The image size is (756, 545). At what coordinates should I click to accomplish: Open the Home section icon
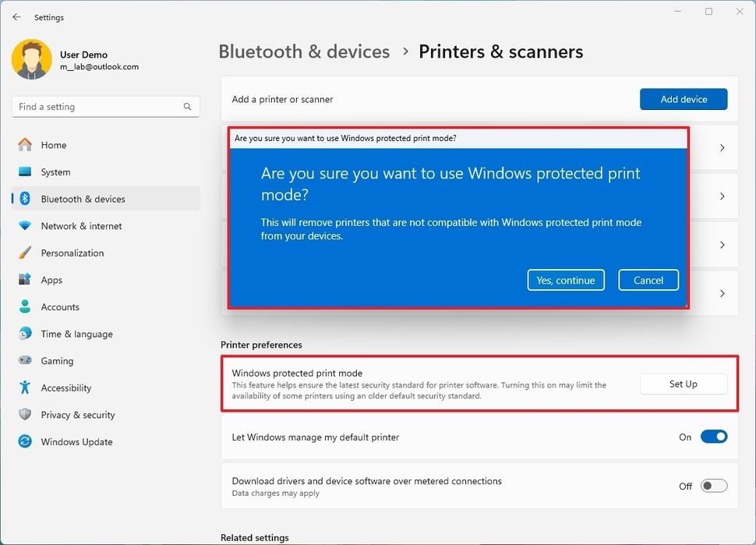(x=26, y=145)
